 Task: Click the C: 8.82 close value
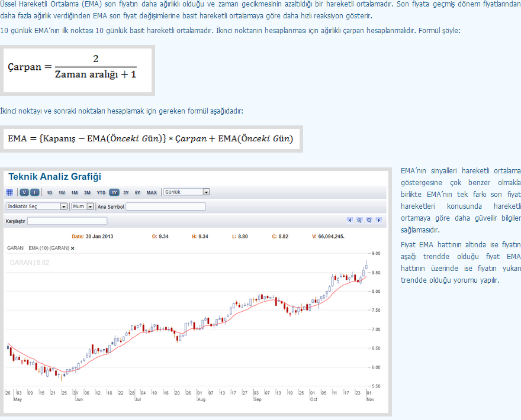280,237
